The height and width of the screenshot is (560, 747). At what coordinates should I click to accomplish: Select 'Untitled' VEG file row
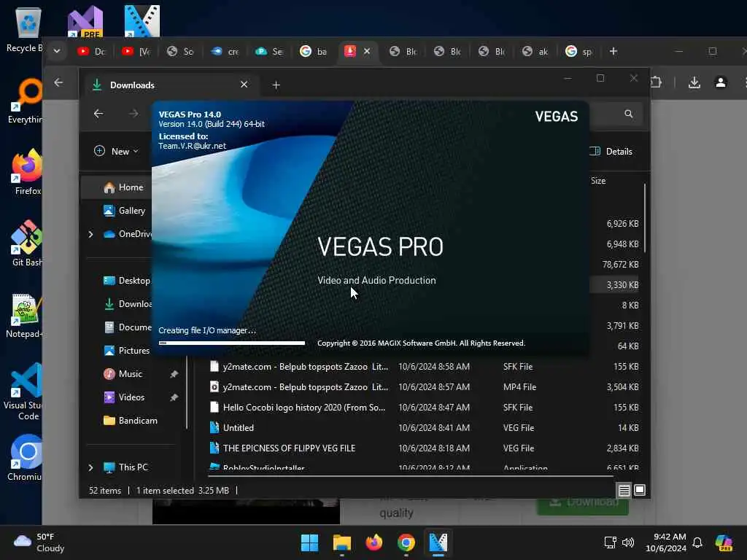pos(424,427)
